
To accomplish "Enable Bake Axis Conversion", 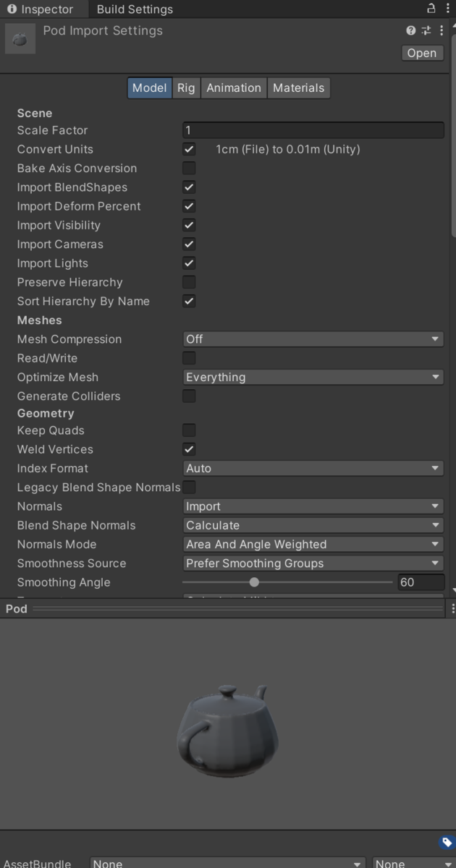I will [189, 168].
